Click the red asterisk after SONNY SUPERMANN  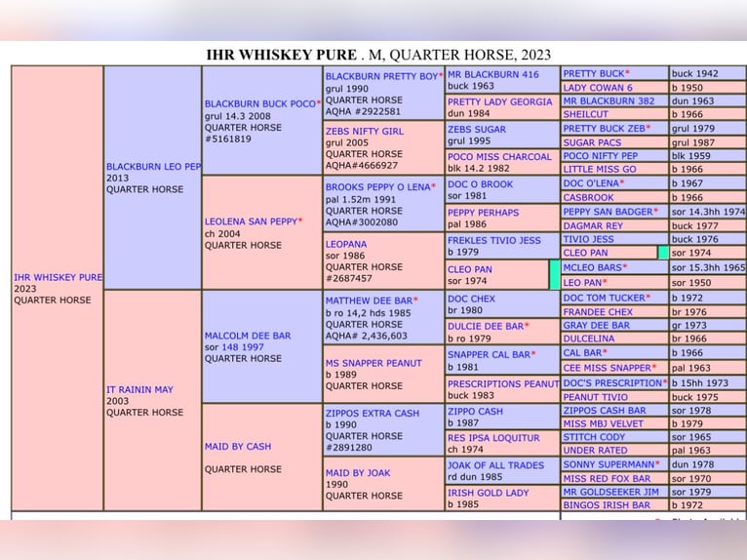tap(658, 465)
